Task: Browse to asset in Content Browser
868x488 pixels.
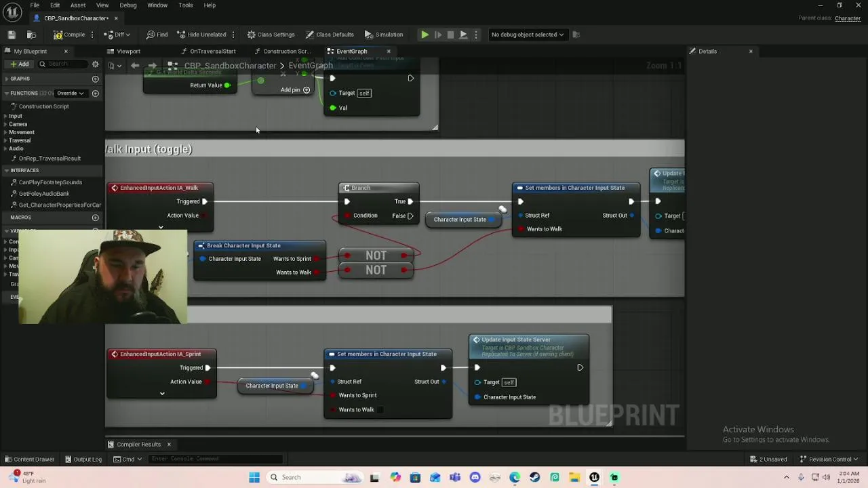Action: pyautogui.click(x=31, y=35)
